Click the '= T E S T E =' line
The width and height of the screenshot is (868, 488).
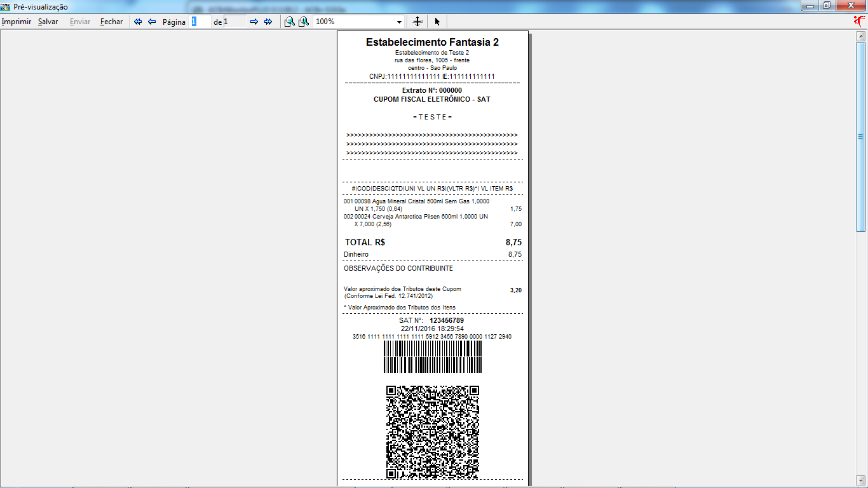click(432, 118)
